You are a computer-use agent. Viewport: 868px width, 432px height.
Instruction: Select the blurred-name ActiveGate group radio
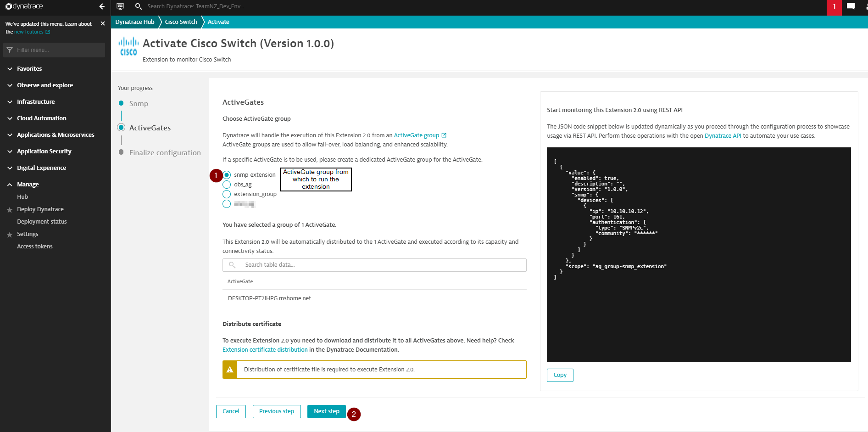[x=227, y=204]
